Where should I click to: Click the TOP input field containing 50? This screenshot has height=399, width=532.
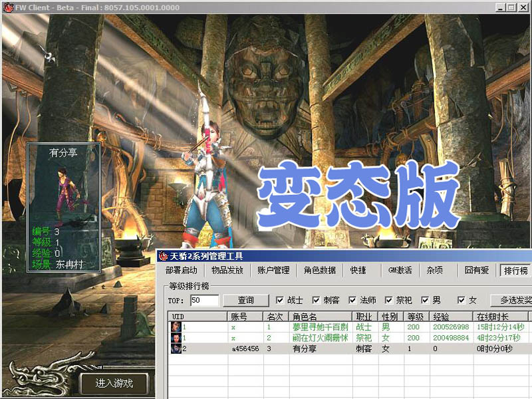click(x=204, y=301)
